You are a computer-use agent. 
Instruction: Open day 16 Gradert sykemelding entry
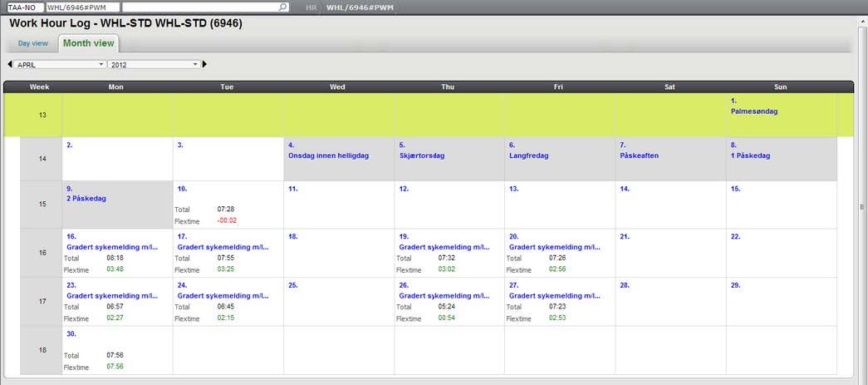[111, 247]
